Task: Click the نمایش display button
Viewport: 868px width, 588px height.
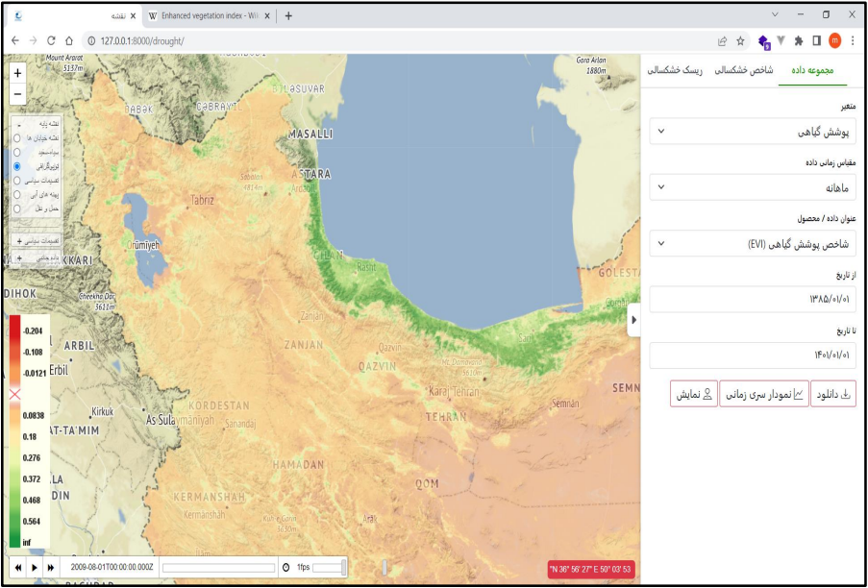Action: pyautogui.click(x=694, y=394)
